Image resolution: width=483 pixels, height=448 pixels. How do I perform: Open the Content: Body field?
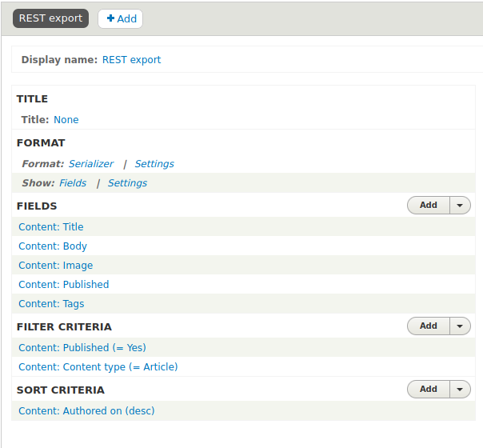[53, 246]
